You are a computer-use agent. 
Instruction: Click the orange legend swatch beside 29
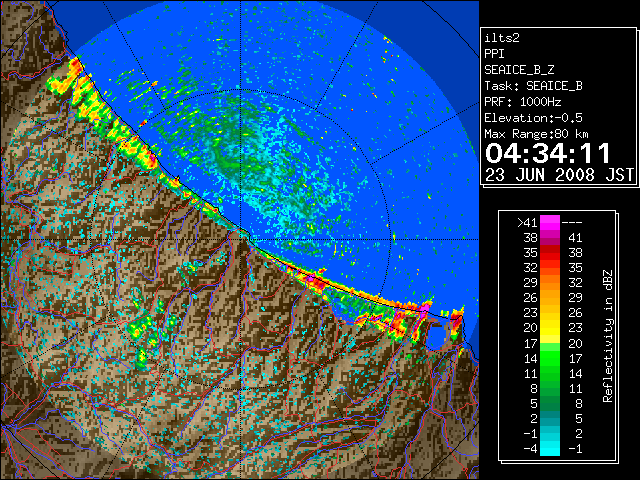pos(550,283)
